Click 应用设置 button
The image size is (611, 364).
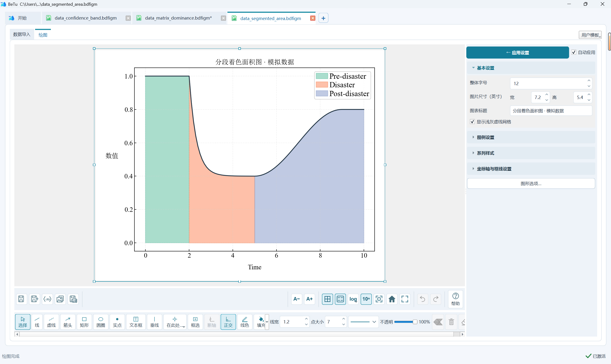coord(517,52)
